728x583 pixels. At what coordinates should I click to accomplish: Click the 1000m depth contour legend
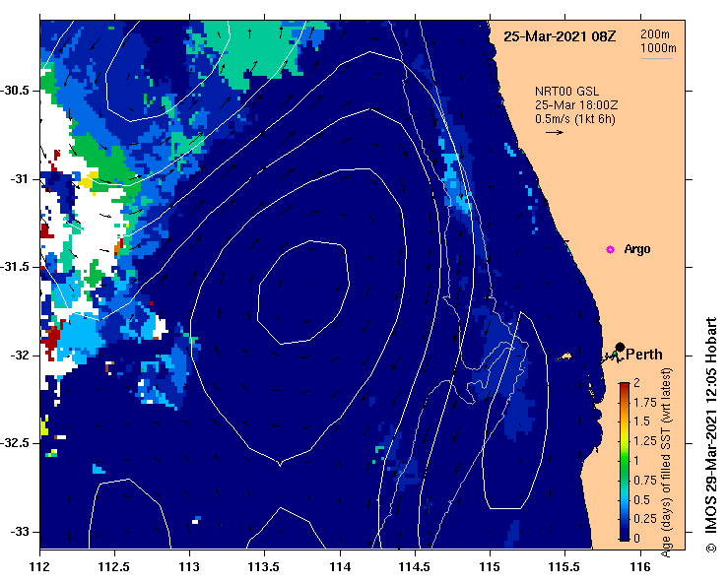[x=658, y=48]
